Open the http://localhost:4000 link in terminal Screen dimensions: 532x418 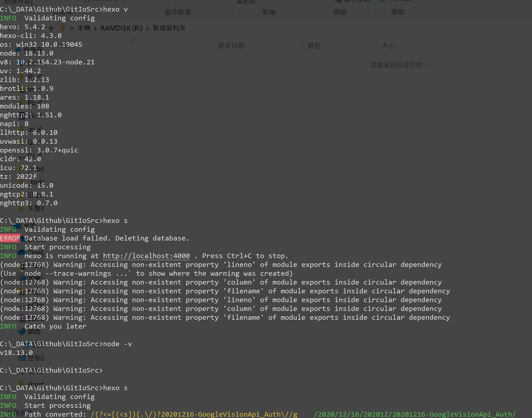pyautogui.click(x=146, y=256)
